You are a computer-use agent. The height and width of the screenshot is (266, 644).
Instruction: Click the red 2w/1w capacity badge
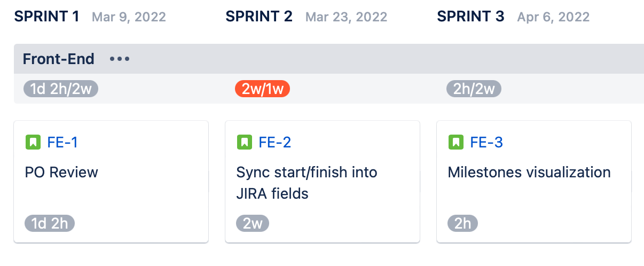262,89
